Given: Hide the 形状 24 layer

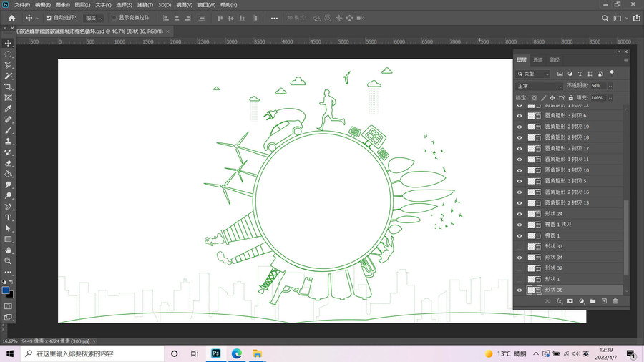Looking at the screenshot, I should coord(519,214).
